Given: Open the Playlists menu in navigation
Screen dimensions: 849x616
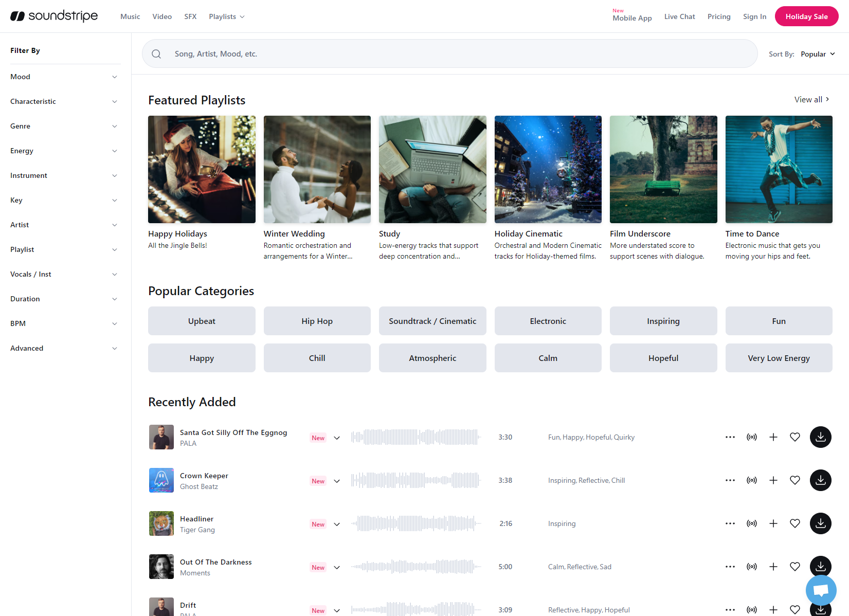Looking at the screenshot, I should click(226, 16).
